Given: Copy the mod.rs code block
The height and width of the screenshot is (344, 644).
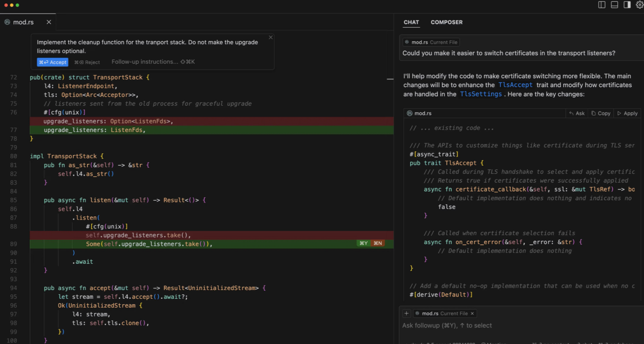Looking at the screenshot, I should click(601, 113).
